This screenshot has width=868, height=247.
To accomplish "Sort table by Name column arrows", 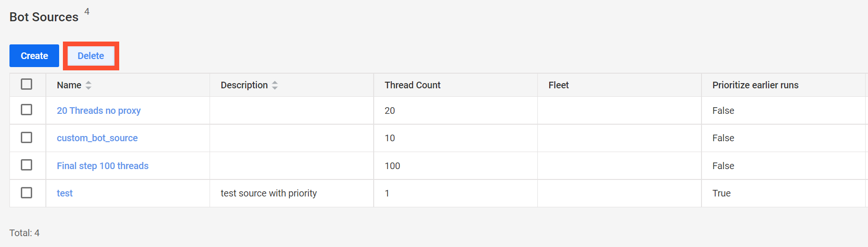I will click(88, 85).
